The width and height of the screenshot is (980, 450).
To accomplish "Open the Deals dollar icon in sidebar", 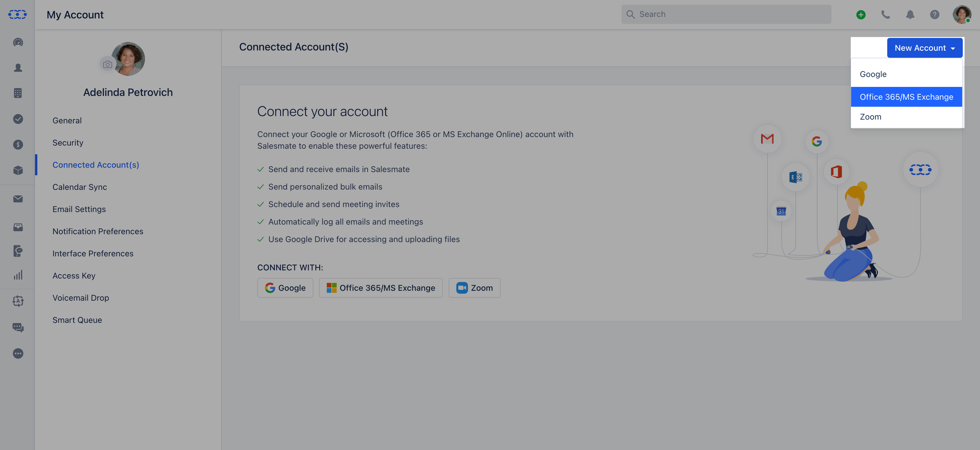I will [18, 145].
